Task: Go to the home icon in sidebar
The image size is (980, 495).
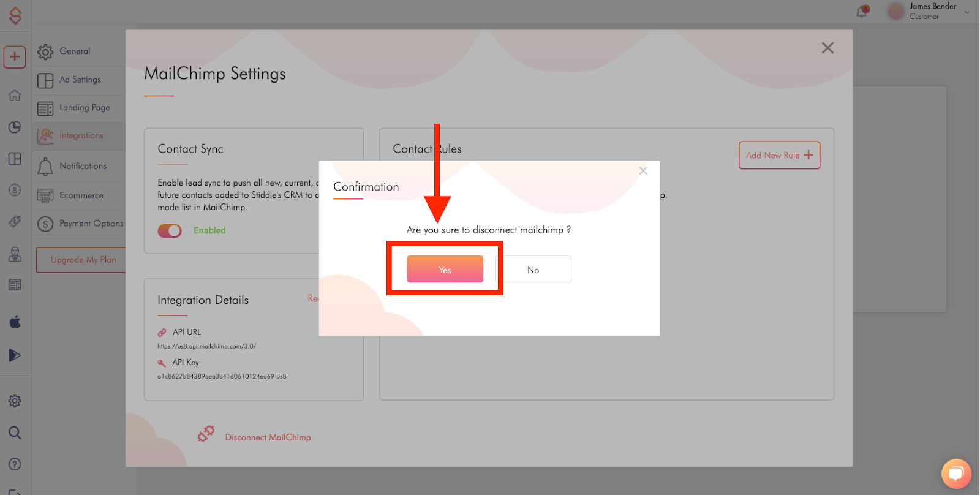Action: (15, 96)
